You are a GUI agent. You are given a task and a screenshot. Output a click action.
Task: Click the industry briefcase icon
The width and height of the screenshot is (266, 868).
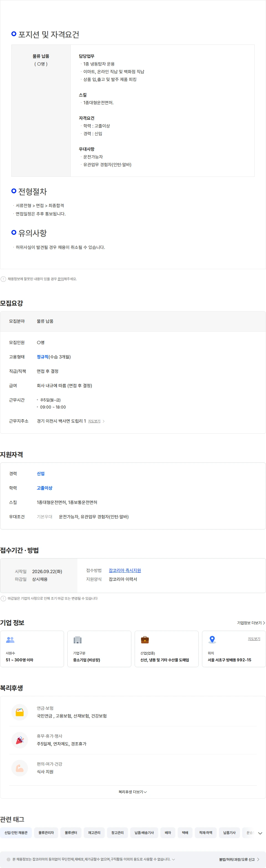coord(145,639)
